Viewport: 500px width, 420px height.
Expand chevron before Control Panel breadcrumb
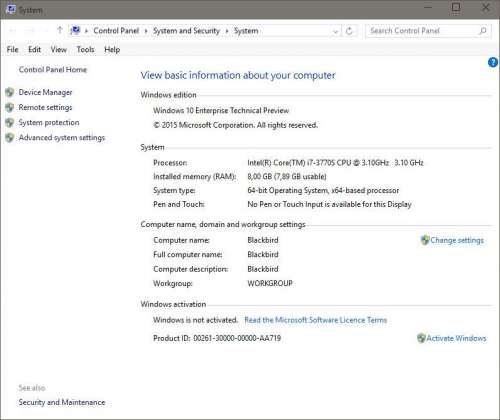(86, 31)
